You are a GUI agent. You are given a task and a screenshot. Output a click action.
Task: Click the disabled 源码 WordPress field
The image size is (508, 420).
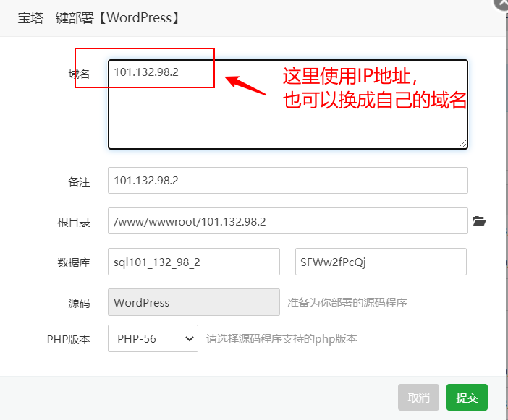(194, 302)
